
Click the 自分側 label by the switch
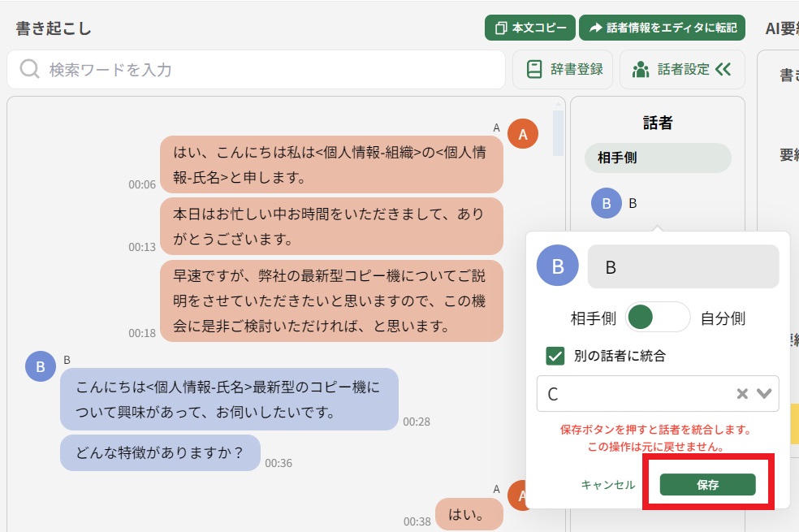click(723, 318)
